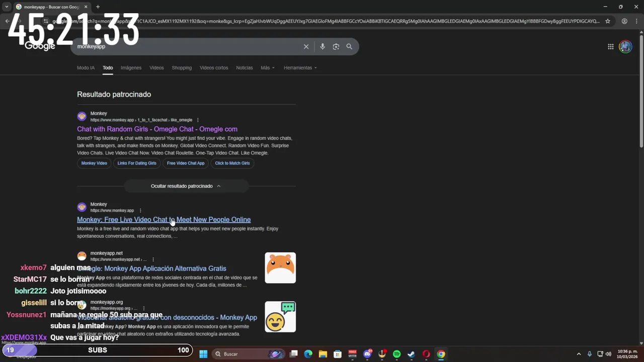Open Opera from the taskbar
This screenshot has width=644, height=362.
(426, 354)
